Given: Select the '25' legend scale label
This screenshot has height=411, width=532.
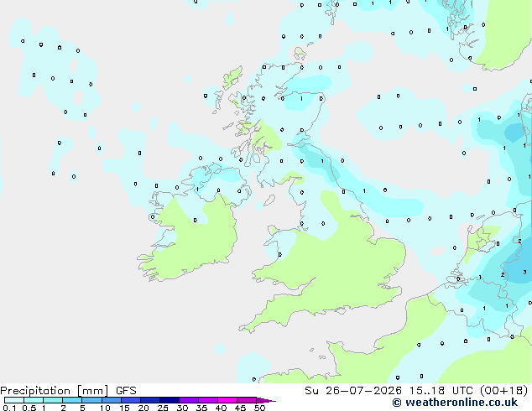Looking at the screenshot, I should (x=163, y=408).
